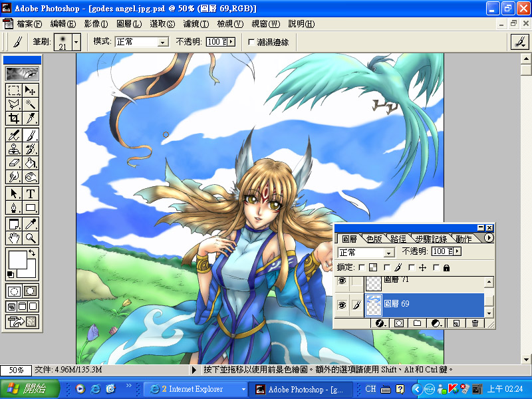Open the 模式 blend mode dropdown in options bar

(x=163, y=42)
